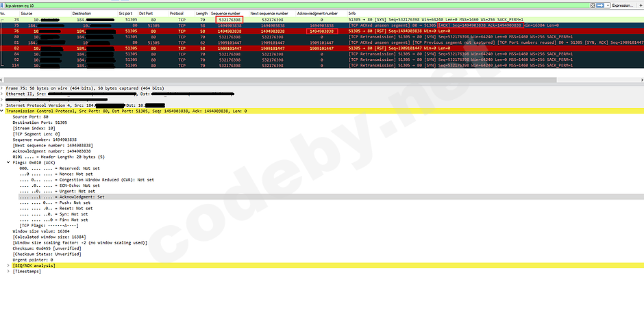This screenshot has width=644, height=312.
Task: Sort by the Destination column header
Action: pos(82,14)
